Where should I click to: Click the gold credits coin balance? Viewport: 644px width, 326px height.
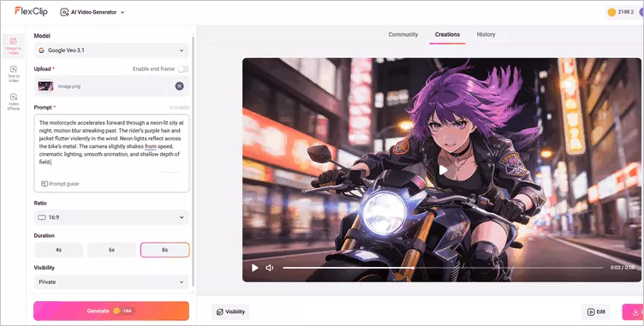pos(621,12)
